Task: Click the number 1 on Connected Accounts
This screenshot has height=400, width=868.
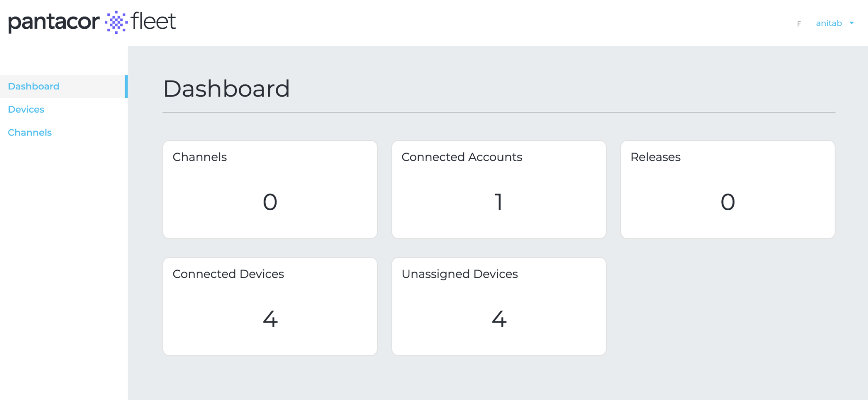Action: click(498, 202)
